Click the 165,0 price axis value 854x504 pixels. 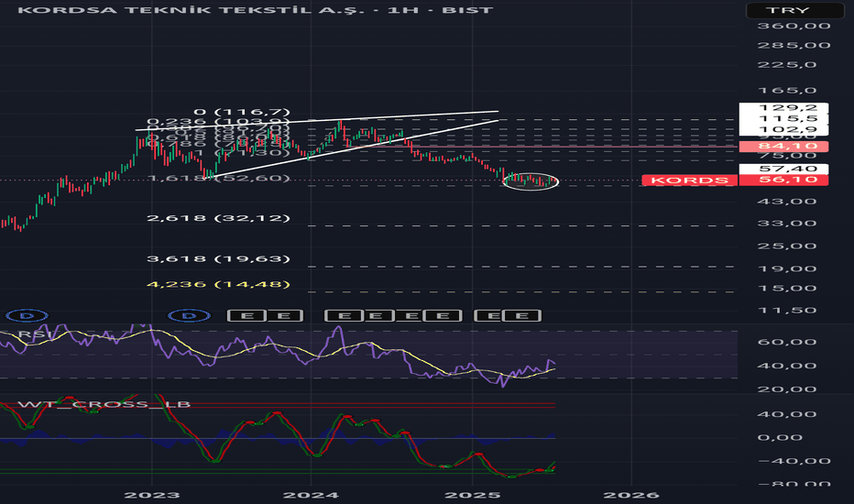(x=787, y=91)
